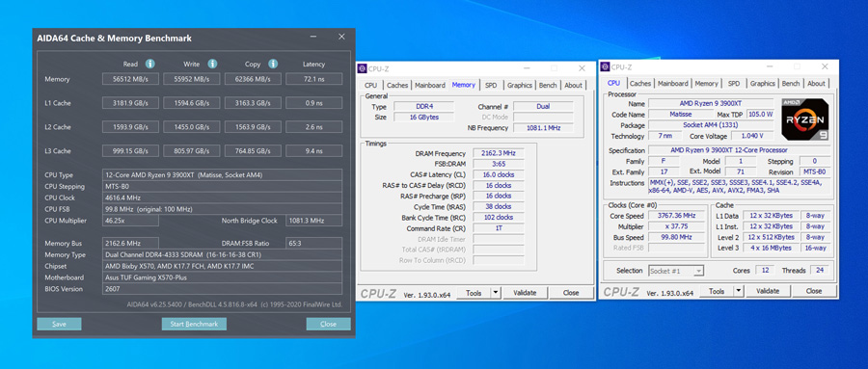The height and width of the screenshot is (369, 868).
Task: Click the Copy info icon in AIDA64
Action: [x=273, y=64]
